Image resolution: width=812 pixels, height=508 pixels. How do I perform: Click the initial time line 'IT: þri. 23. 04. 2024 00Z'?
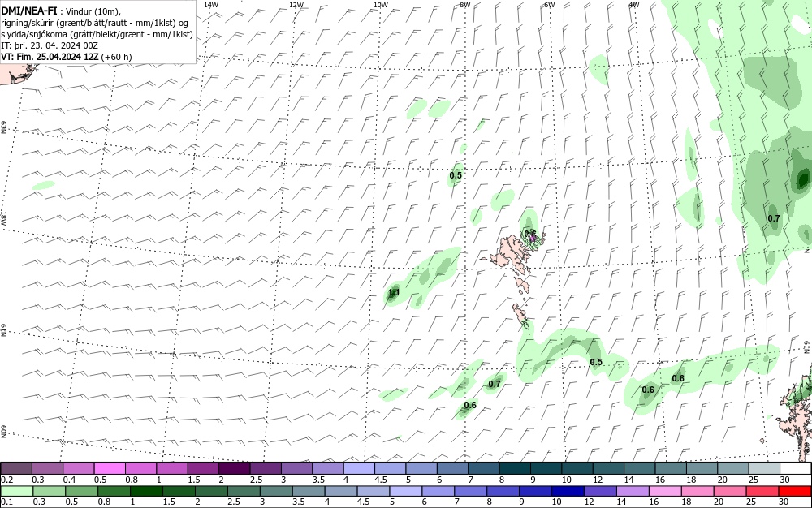click(x=50, y=45)
